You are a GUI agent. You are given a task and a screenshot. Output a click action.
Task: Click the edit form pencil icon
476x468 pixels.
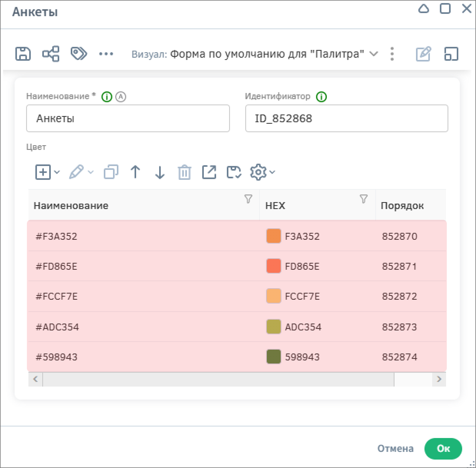tap(423, 54)
